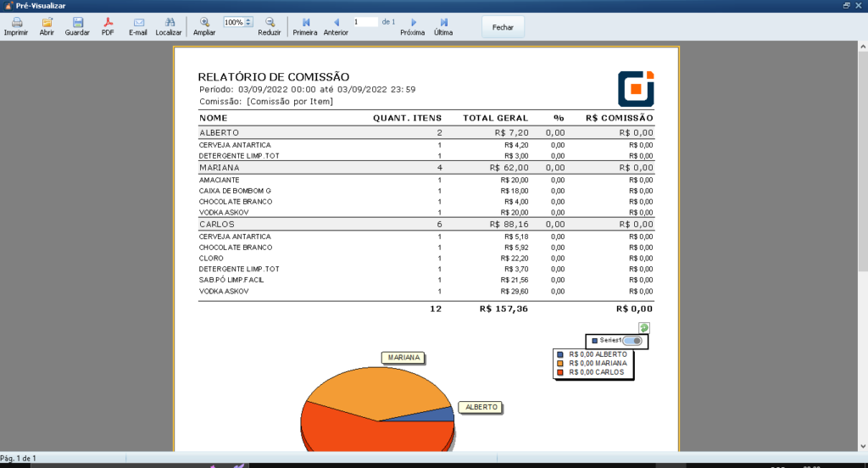The height and width of the screenshot is (468, 868).
Task: Click the vertical scrollbar on the right edge
Action: [862, 170]
